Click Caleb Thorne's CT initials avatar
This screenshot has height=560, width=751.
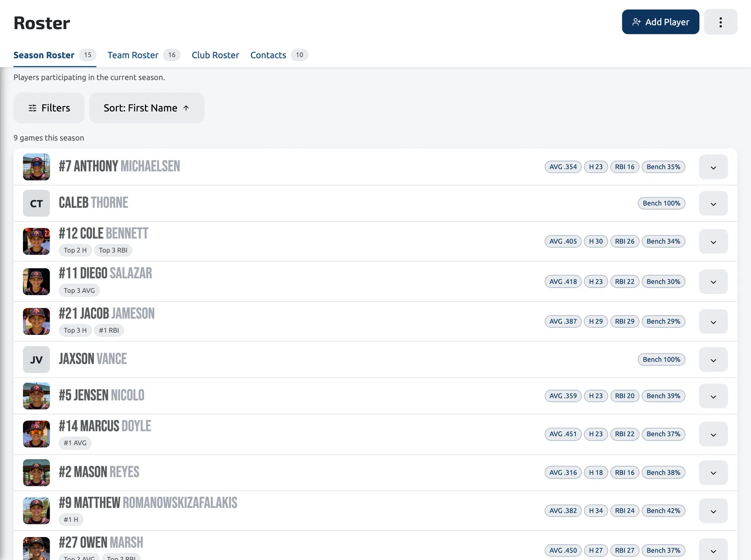[x=36, y=204]
